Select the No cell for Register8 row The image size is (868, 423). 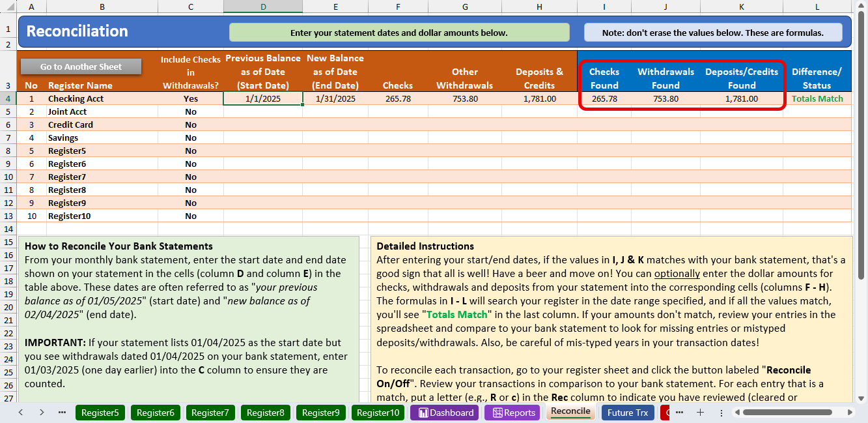[x=191, y=190]
